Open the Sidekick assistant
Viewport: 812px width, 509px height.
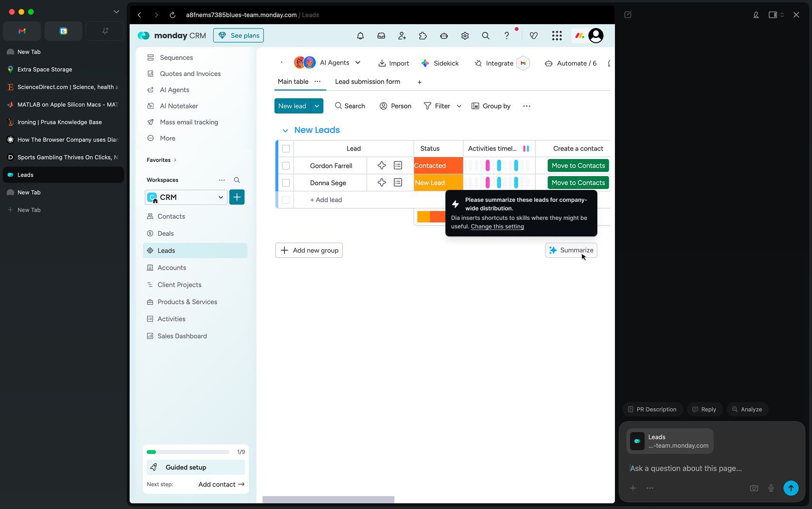pos(440,63)
